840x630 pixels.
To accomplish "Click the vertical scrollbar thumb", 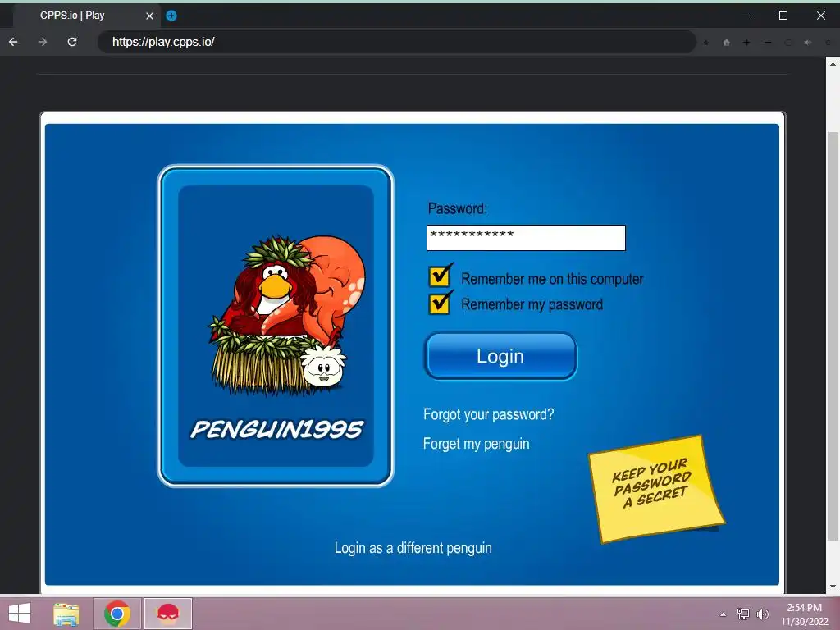I will click(833, 336).
